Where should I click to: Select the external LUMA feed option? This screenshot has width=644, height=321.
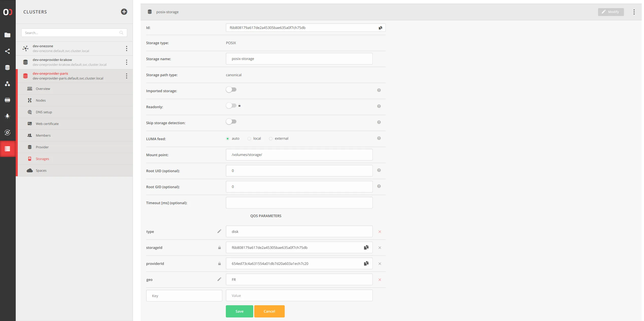pos(271,139)
